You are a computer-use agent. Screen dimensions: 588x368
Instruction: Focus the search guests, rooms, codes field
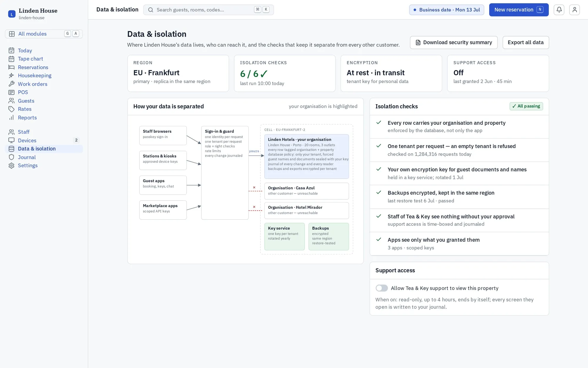click(208, 10)
